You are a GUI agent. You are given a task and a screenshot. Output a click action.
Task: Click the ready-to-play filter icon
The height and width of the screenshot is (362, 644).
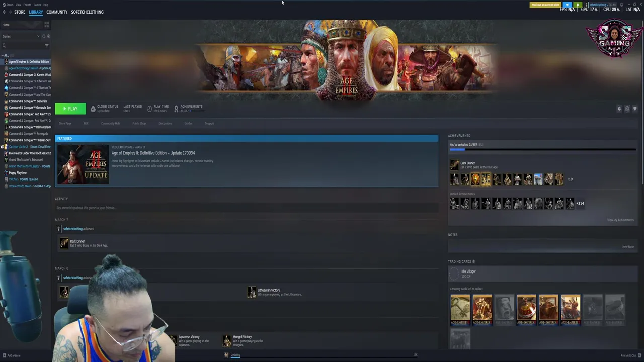(x=48, y=36)
